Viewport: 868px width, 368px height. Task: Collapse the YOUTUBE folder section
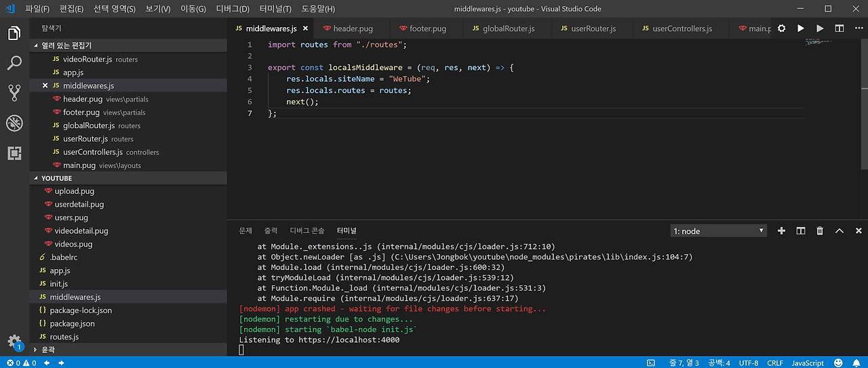128,178
